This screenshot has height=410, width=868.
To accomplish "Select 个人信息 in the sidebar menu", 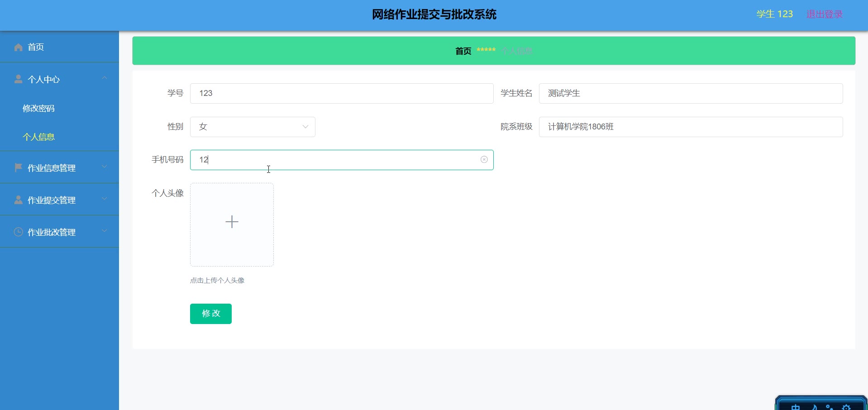I will [x=38, y=137].
